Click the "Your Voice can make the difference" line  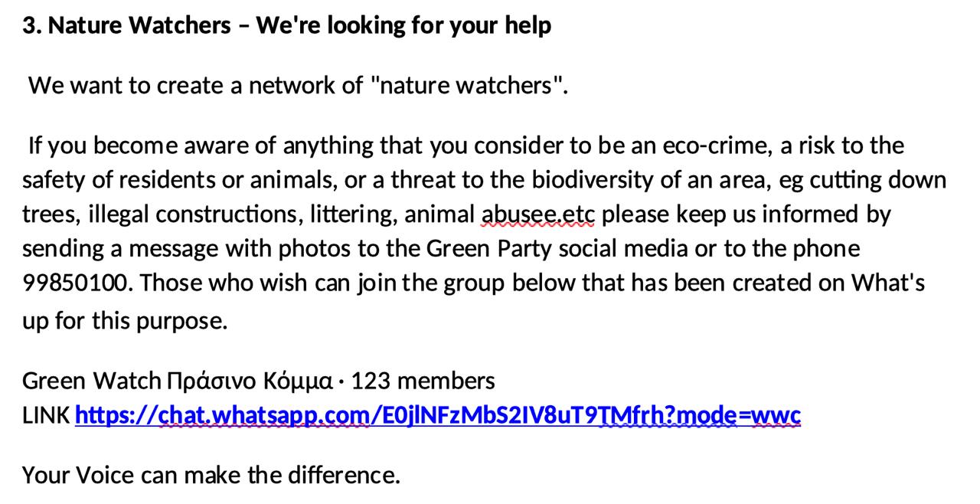211,475
